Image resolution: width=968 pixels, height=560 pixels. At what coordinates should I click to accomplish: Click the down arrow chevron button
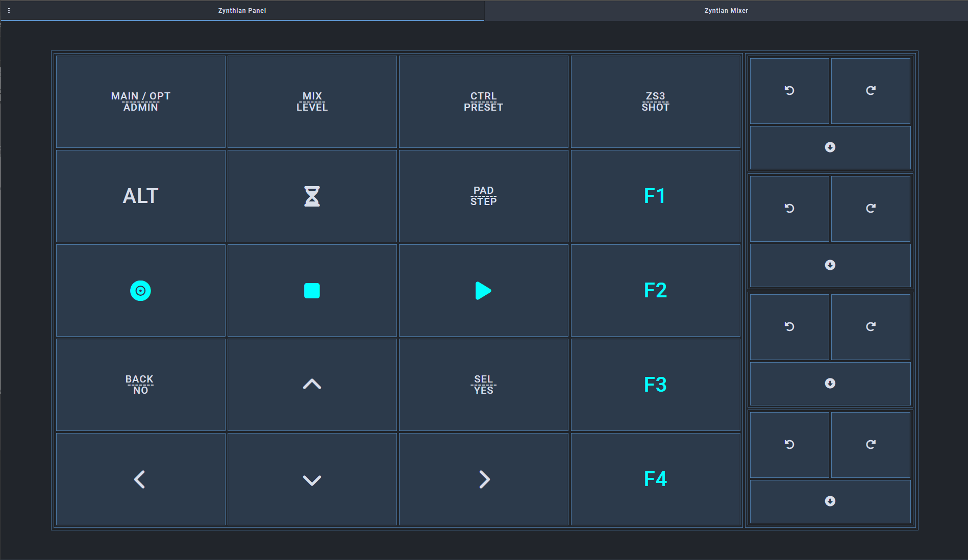(312, 479)
